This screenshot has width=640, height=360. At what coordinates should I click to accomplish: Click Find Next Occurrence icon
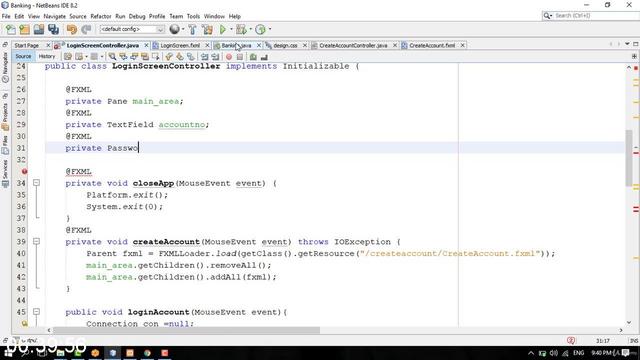[134, 57]
